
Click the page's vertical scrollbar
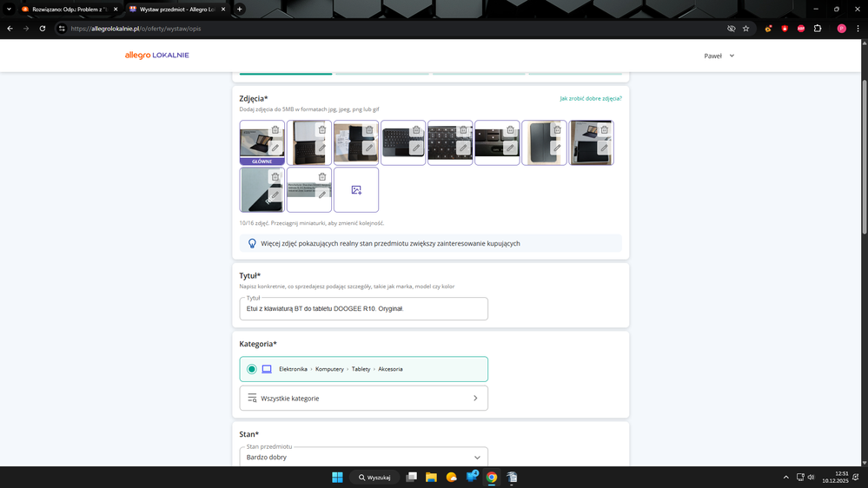click(863, 156)
